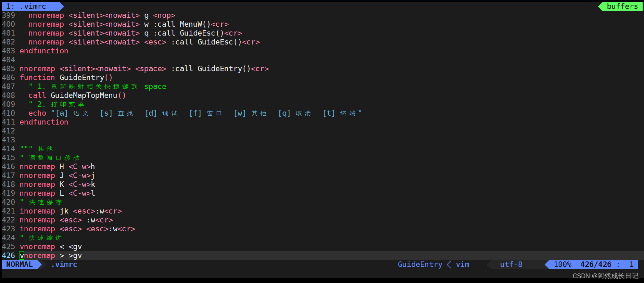Click the 'utf-8' encoding indicator

511,265
